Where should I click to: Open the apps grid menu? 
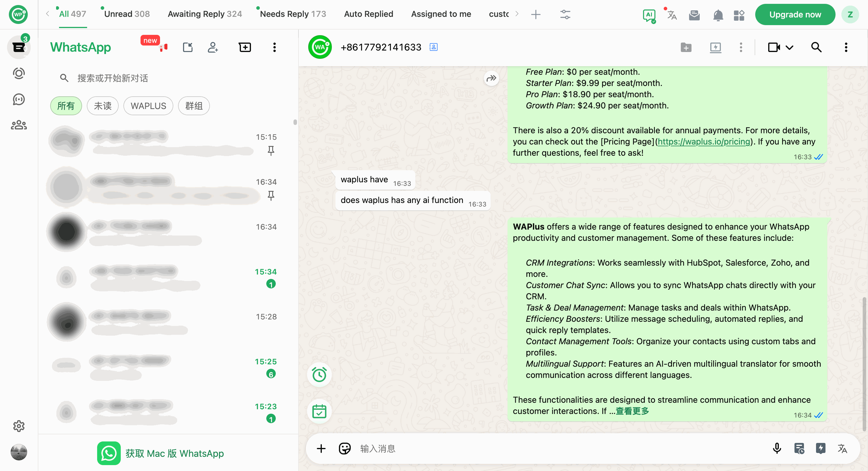[x=739, y=15]
